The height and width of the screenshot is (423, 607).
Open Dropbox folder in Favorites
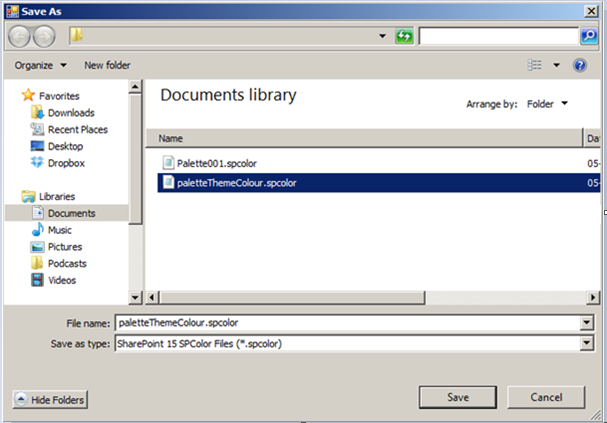66,163
